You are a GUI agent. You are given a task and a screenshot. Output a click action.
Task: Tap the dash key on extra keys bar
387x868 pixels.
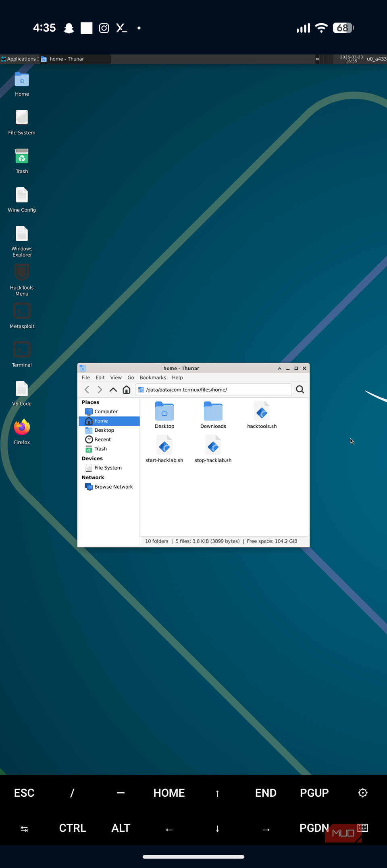[121, 793]
